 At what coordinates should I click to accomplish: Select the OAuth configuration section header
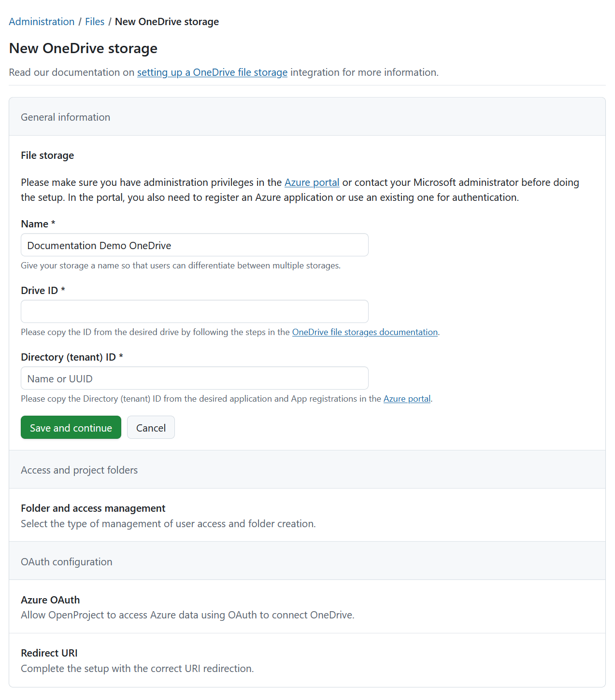click(x=67, y=562)
